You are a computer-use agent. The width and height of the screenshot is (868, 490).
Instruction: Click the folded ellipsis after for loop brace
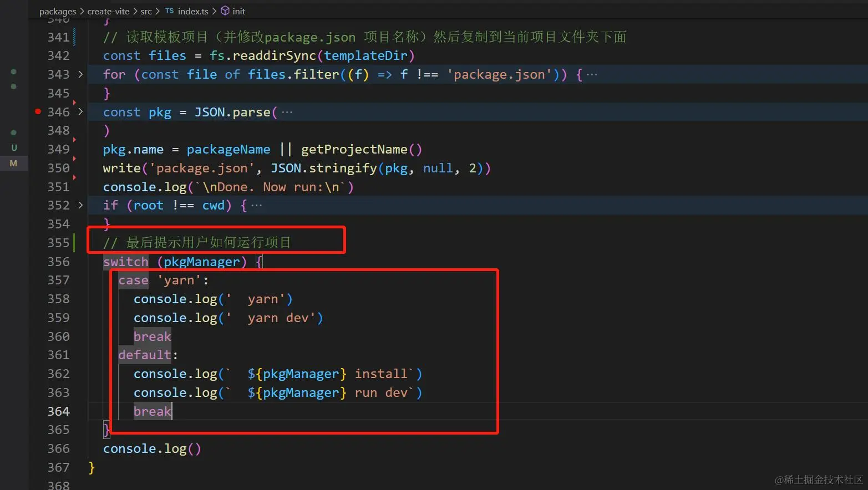(592, 75)
